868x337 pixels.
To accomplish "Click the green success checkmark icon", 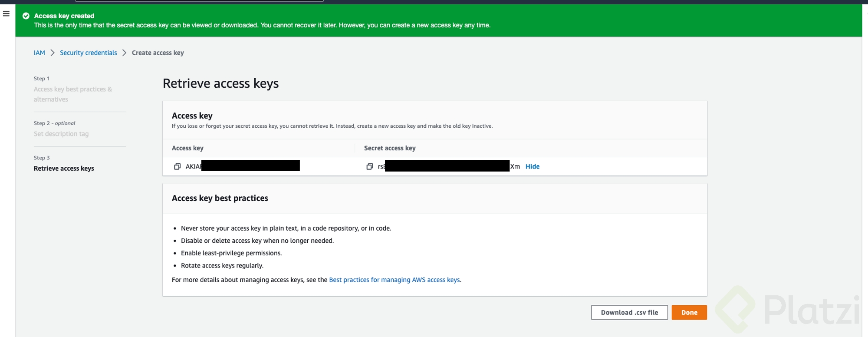I will [x=26, y=16].
